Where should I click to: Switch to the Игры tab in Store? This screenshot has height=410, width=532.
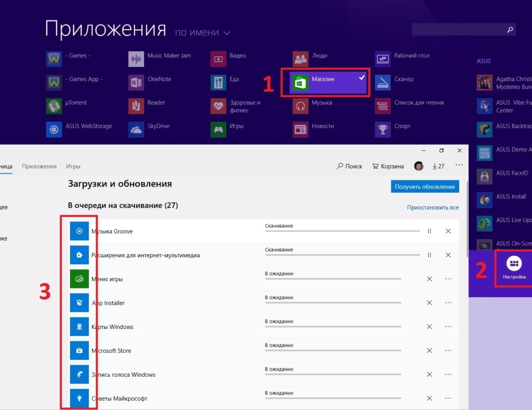coord(73,166)
